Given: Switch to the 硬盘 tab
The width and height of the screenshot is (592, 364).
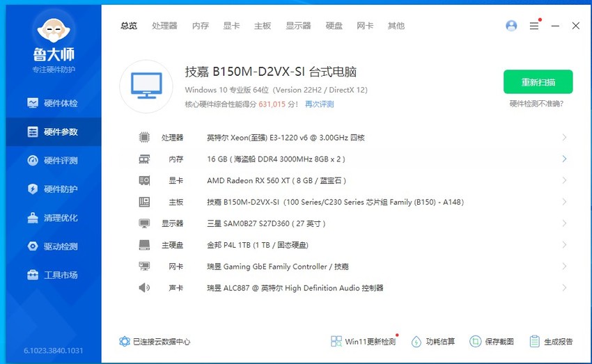Looking at the screenshot, I should pos(334,26).
